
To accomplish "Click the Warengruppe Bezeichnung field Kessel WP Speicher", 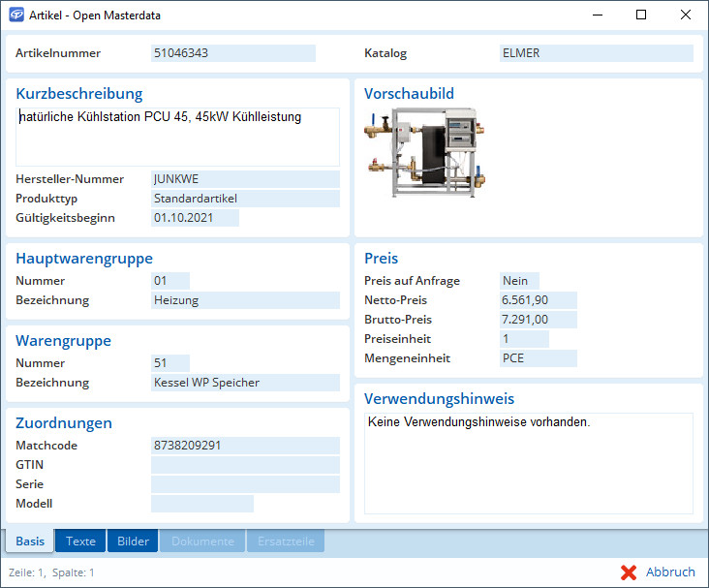I will [x=245, y=383].
